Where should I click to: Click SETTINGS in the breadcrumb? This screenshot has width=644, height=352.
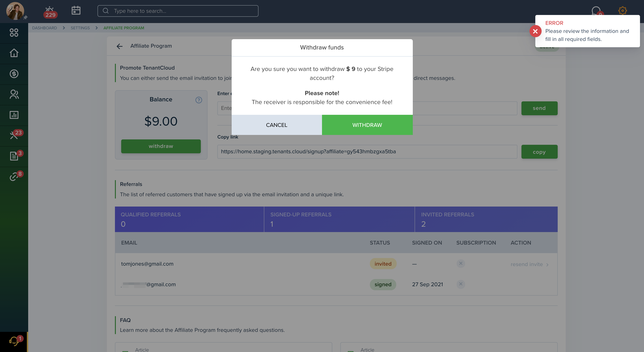point(80,28)
